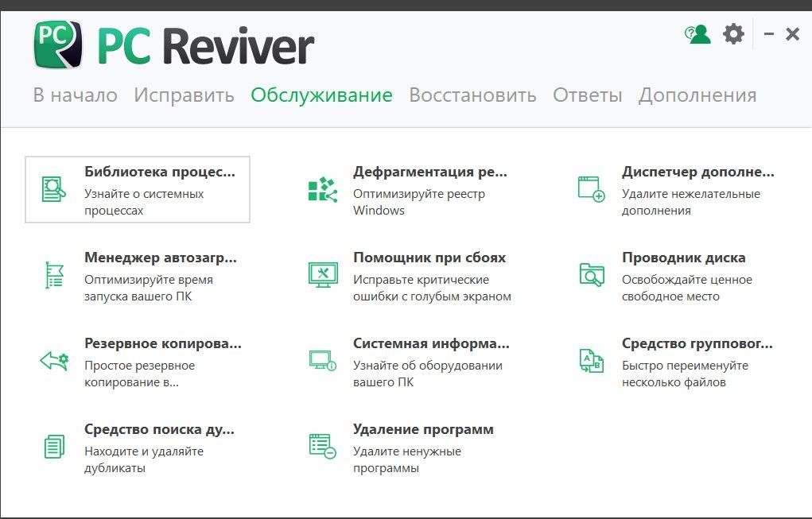Click the PC Reviver logo

(174, 45)
